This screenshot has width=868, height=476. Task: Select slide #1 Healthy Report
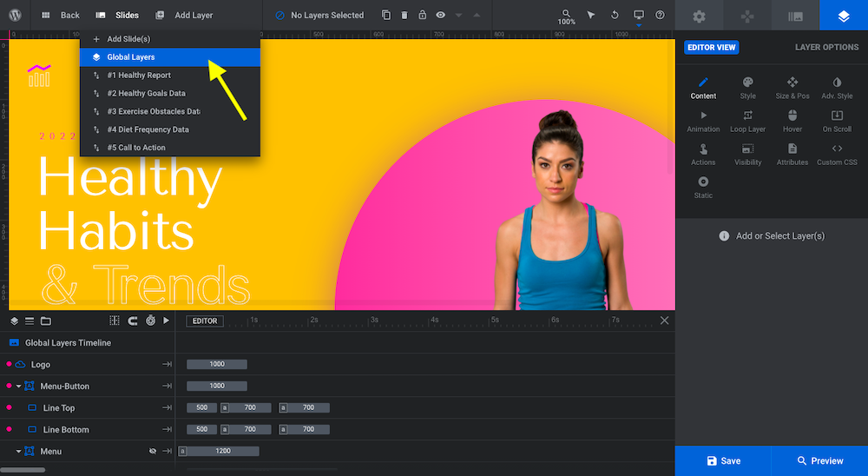point(170,76)
